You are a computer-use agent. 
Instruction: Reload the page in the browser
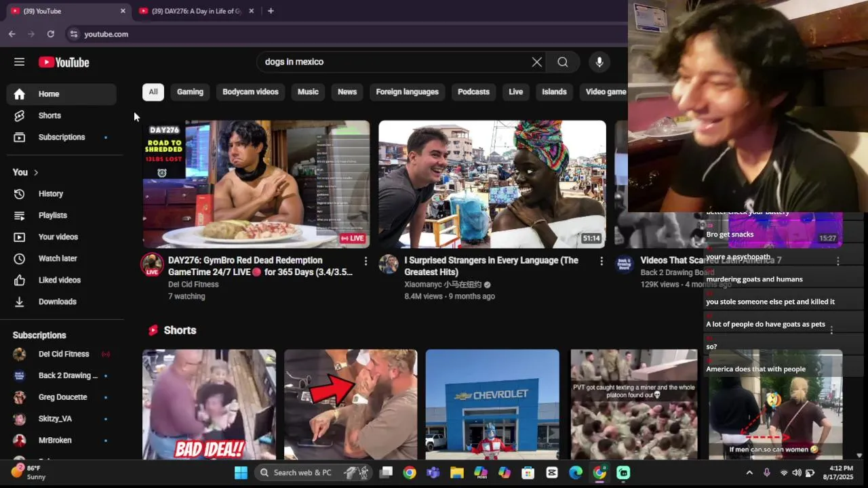[50, 34]
